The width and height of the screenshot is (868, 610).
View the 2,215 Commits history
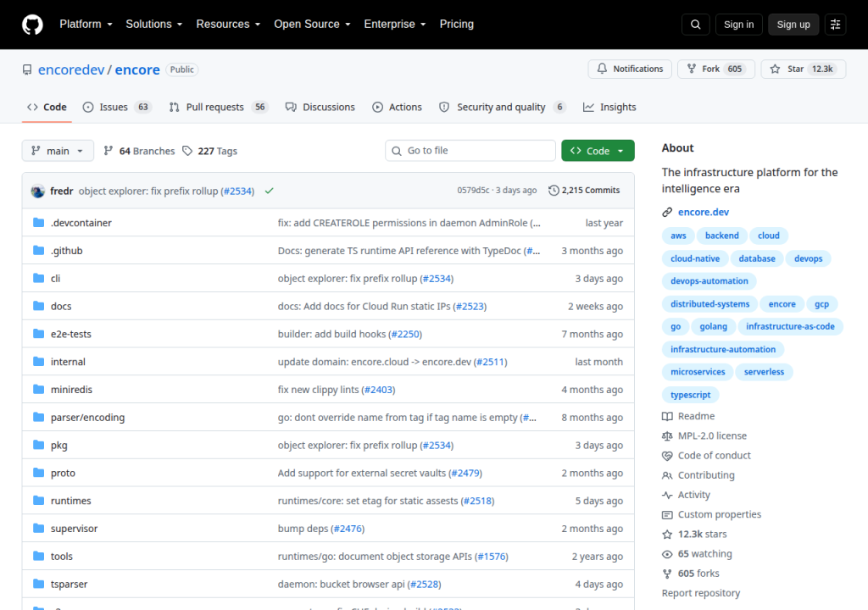pyautogui.click(x=584, y=191)
